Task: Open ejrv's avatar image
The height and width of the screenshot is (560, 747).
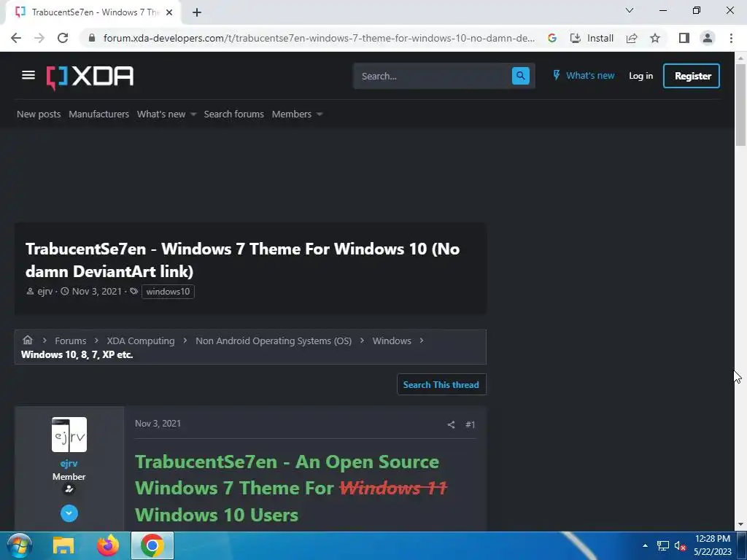Action: point(69,435)
